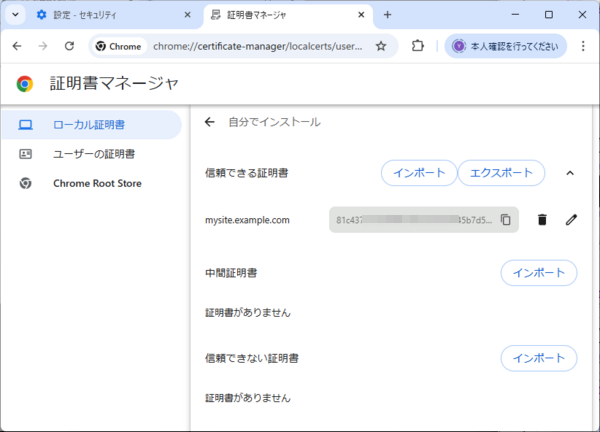The width and height of the screenshot is (600, 432).
Task: Maximize the Chrome window
Action: (x=549, y=15)
